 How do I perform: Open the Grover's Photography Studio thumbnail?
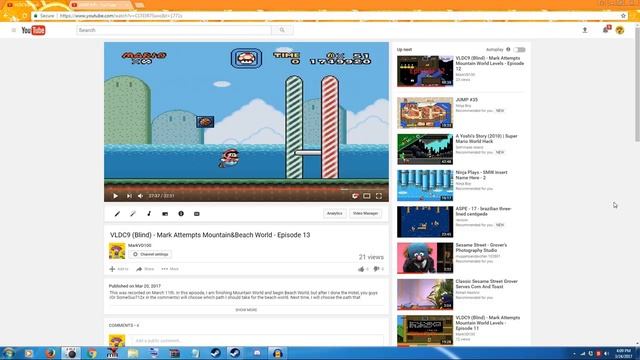pos(425,258)
